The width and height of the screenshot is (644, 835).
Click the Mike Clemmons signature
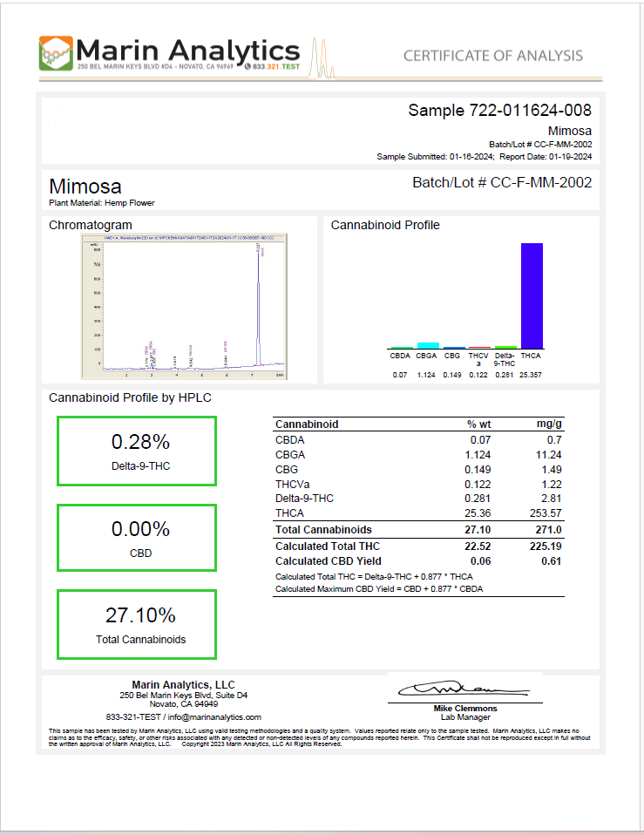pos(464,688)
